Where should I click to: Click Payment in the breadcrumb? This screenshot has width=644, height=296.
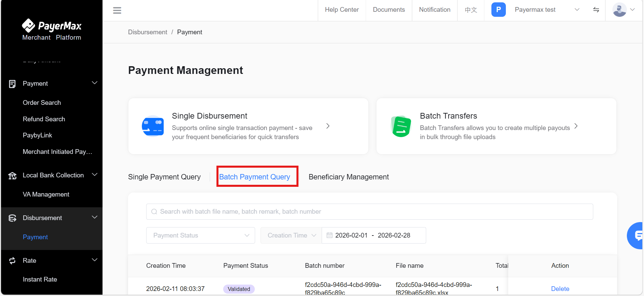(x=190, y=32)
